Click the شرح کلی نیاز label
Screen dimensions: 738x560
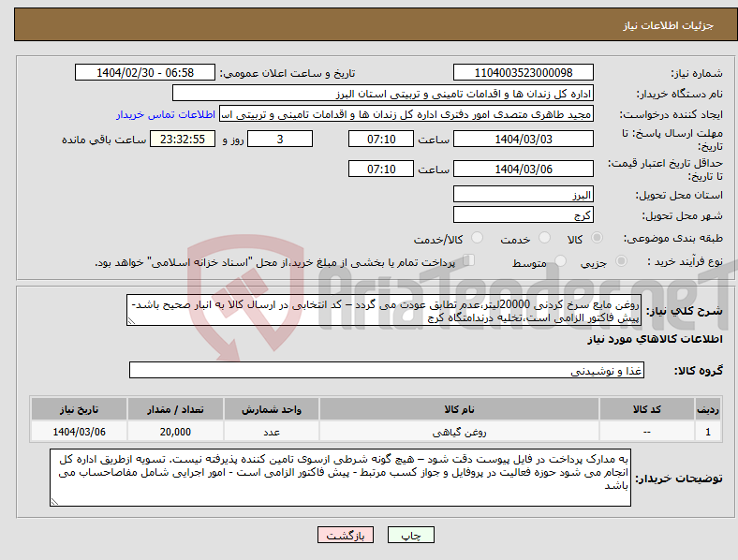(x=685, y=311)
